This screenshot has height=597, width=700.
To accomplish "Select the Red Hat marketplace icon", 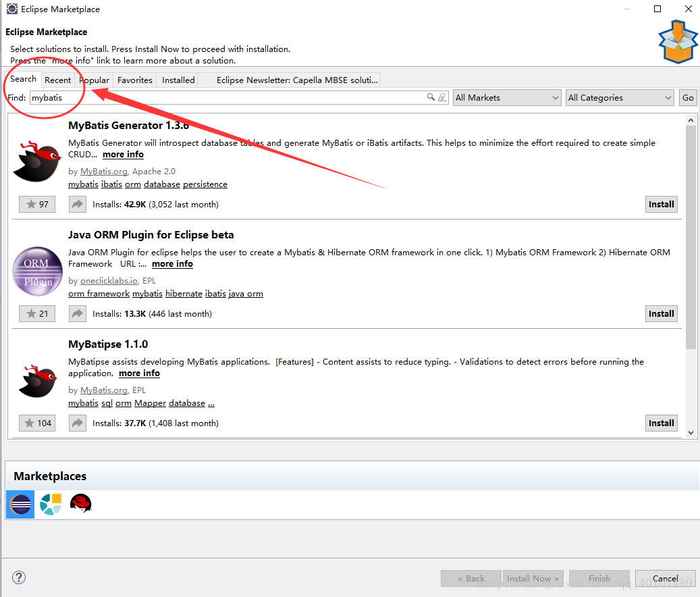I will click(x=81, y=504).
